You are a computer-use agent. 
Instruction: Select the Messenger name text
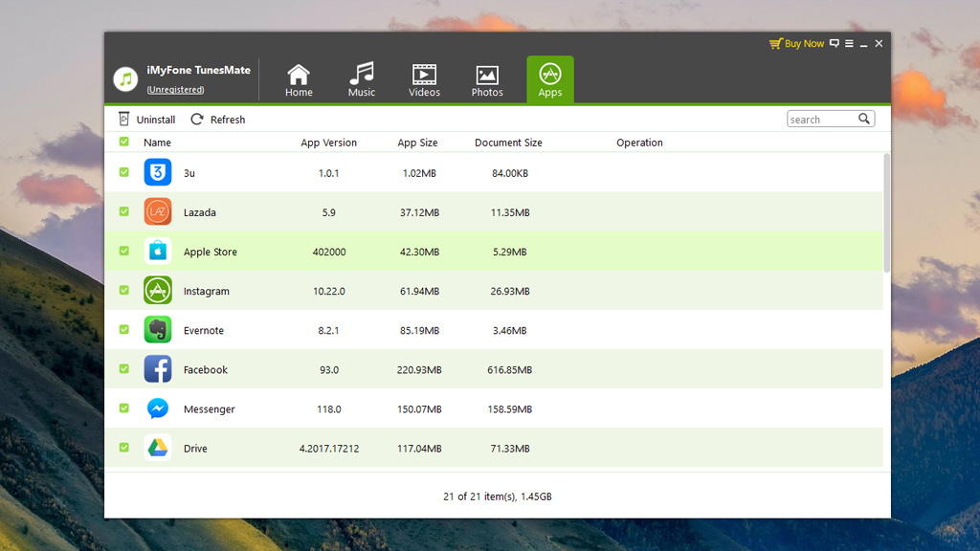[x=209, y=409]
